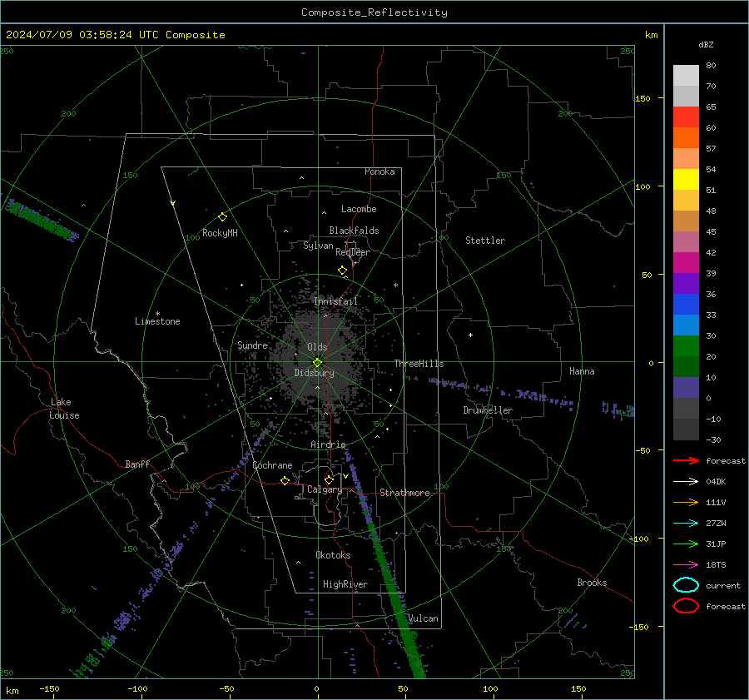Click the green 31JP arrow icon
The height and width of the screenshot is (700, 749).
tap(686, 544)
